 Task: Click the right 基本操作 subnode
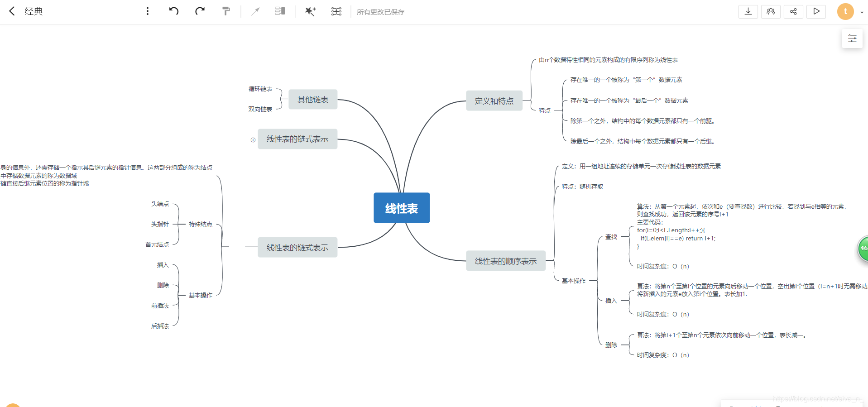pyautogui.click(x=574, y=281)
